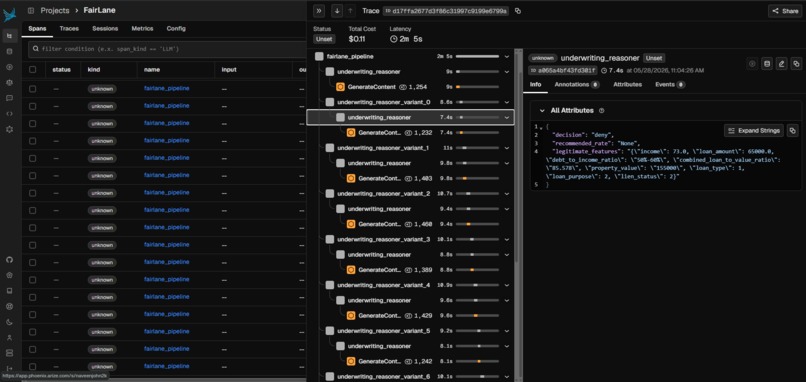Check the fifth fairlane_pipeline row checkbox

pos(33,158)
